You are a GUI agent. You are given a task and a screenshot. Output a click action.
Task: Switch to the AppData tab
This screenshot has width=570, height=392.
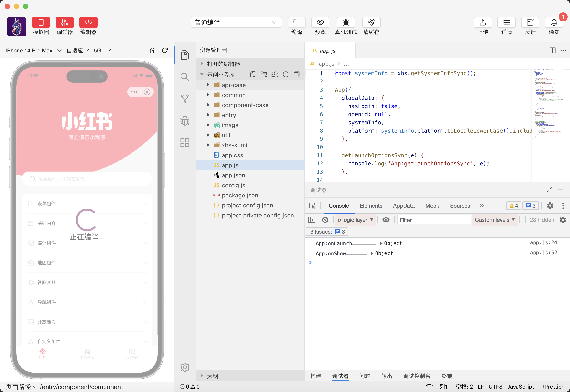403,206
